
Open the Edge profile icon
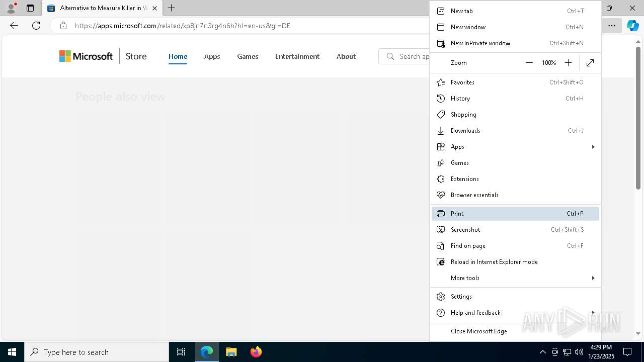click(x=11, y=8)
